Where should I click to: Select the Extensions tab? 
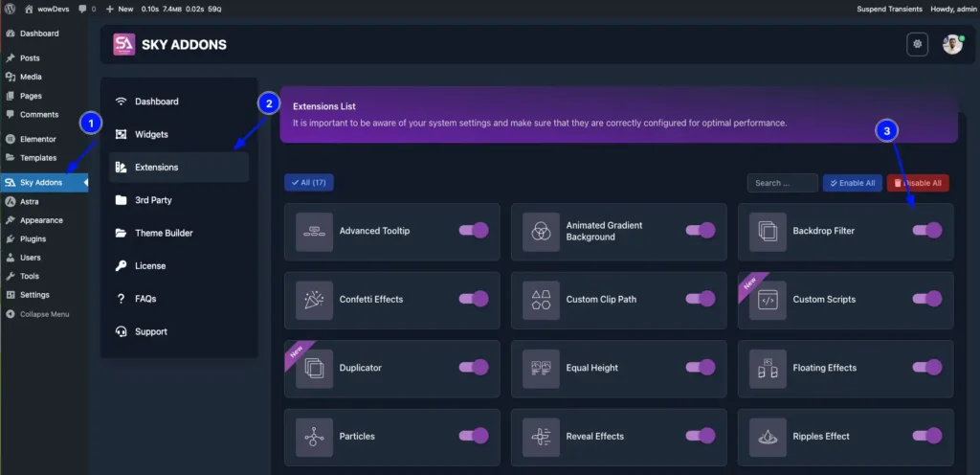(179, 167)
